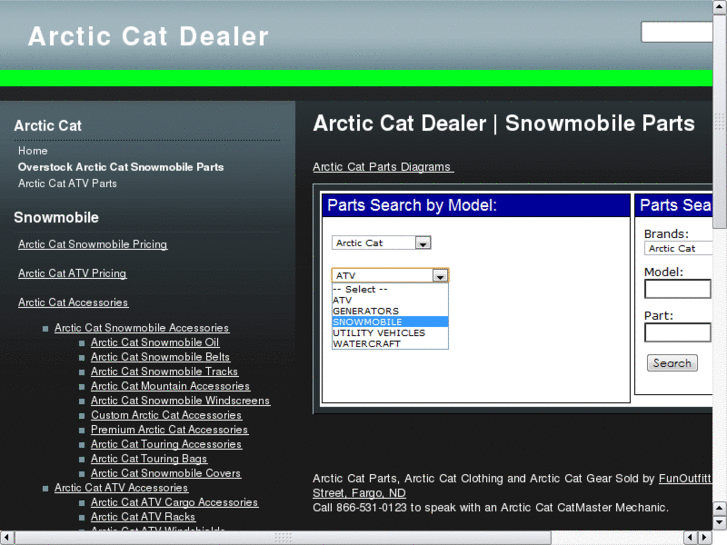Open Arctic Cat Snowmobile Pricing link

point(93,244)
